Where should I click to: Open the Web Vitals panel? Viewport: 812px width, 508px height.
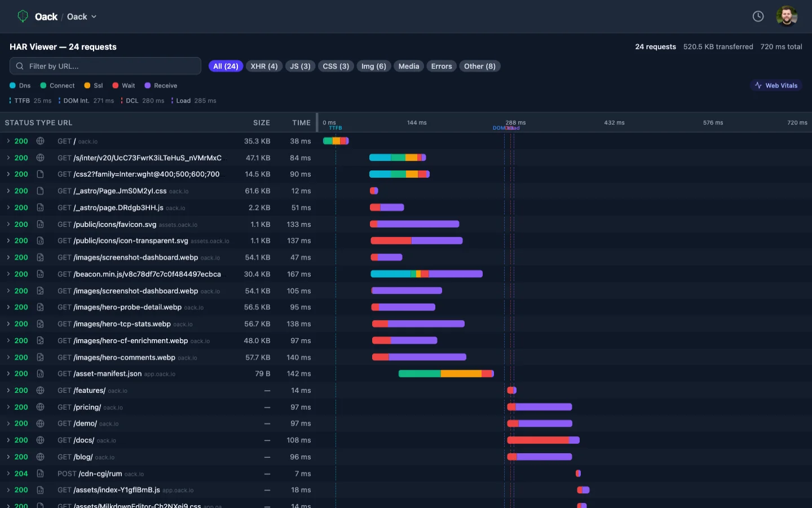tap(776, 86)
